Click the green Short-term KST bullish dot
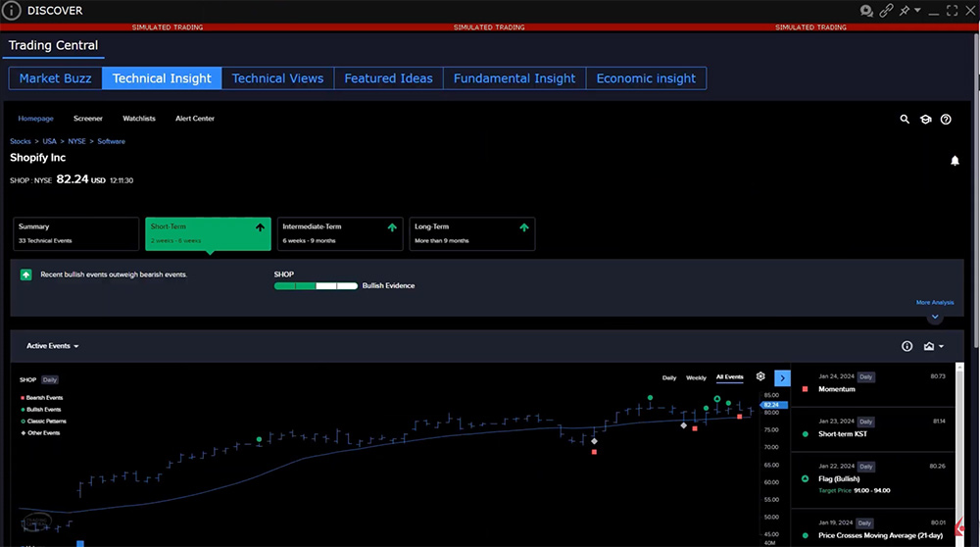980x547 pixels. [805, 434]
